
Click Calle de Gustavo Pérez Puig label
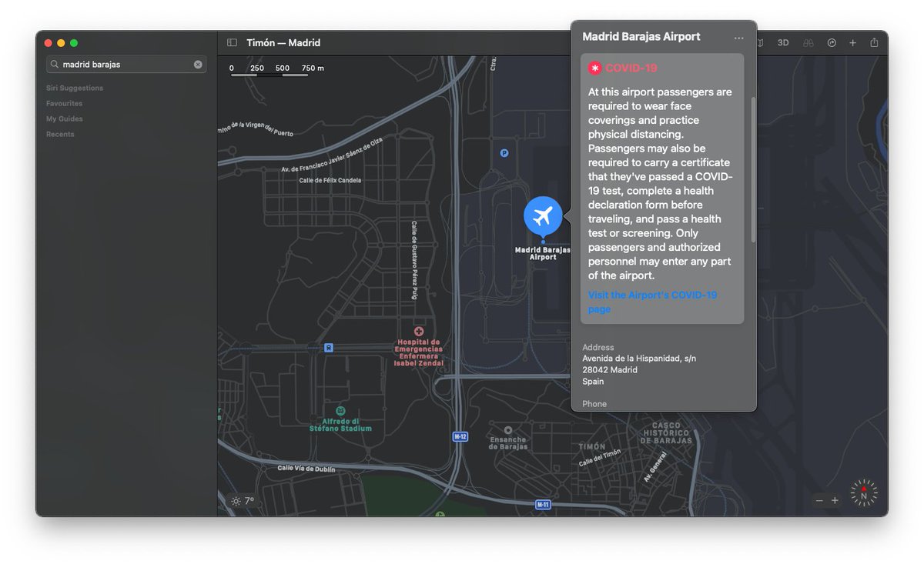point(414,259)
